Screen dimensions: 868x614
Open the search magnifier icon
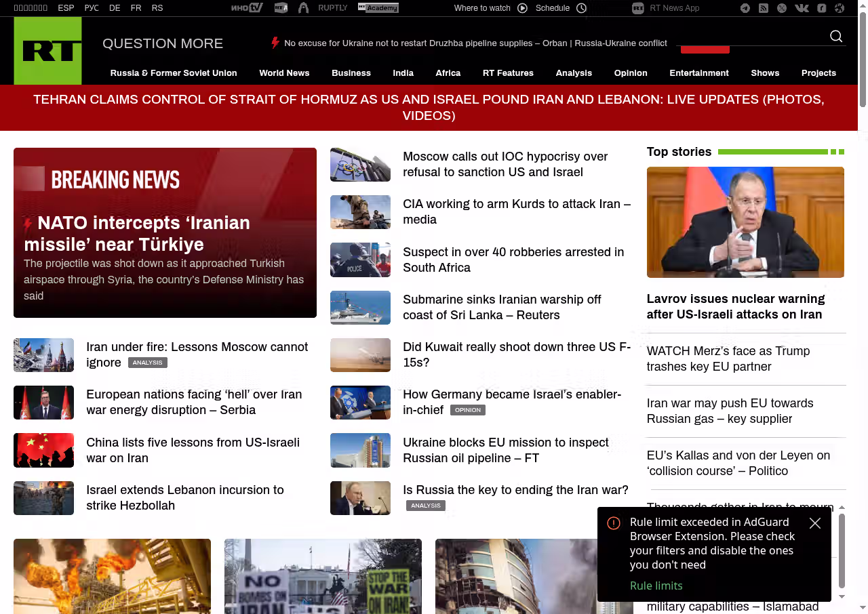point(836,37)
